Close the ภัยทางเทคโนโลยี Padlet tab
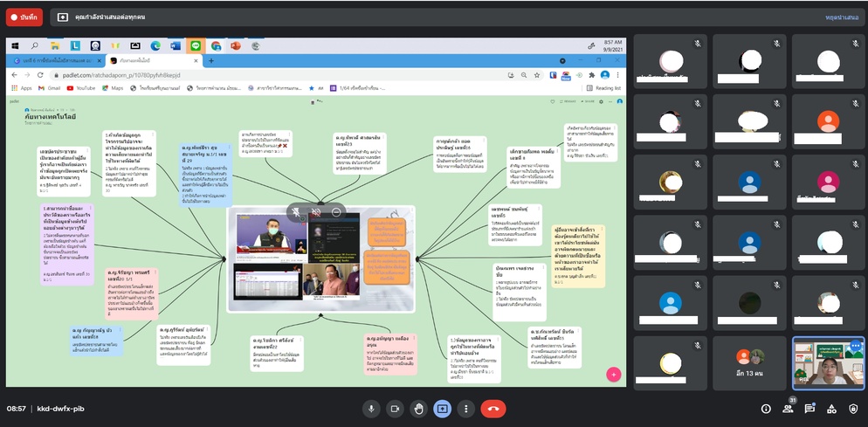 point(196,60)
